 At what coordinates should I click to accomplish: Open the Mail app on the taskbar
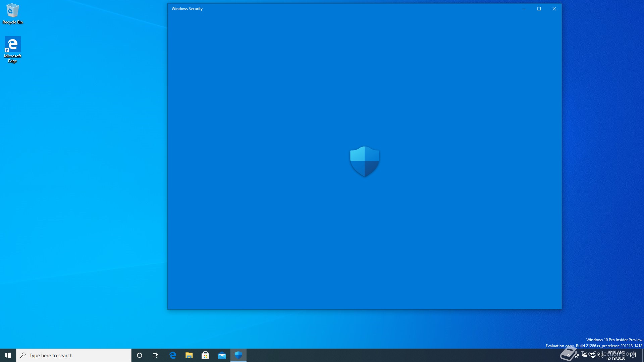[x=222, y=355]
